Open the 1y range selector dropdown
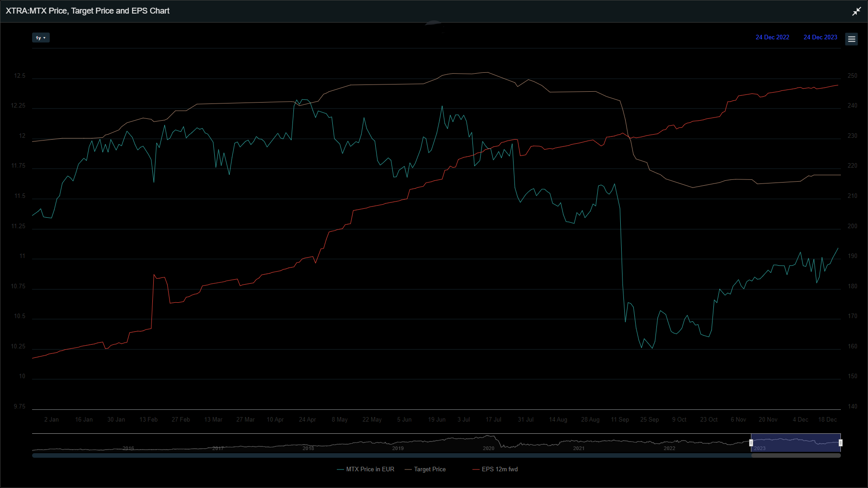Viewport: 868px width, 488px height. [x=41, y=38]
